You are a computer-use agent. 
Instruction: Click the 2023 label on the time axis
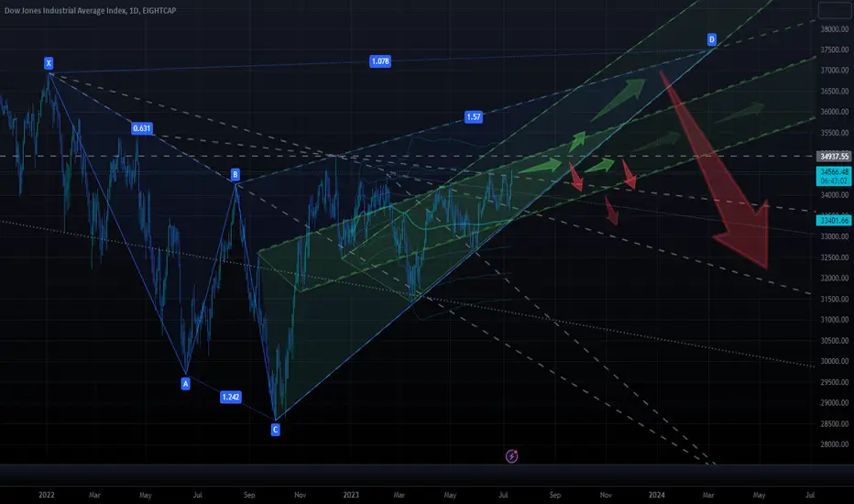(x=351, y=495)
